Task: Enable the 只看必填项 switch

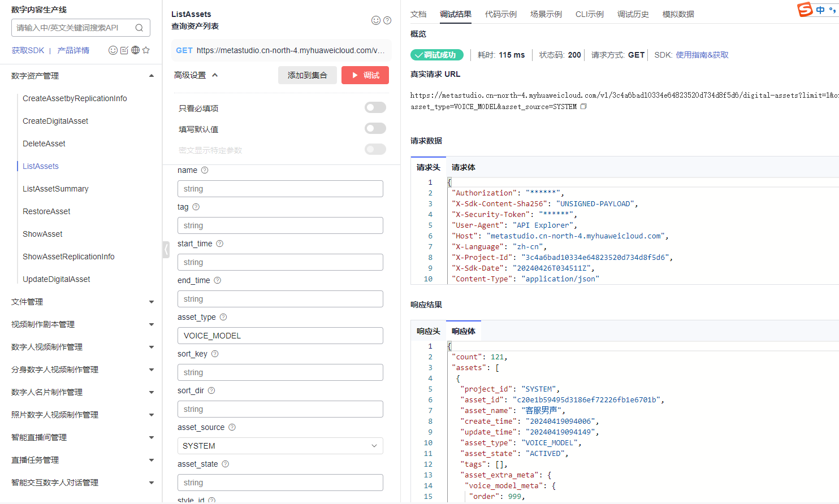Action: [x=375, y=107]
